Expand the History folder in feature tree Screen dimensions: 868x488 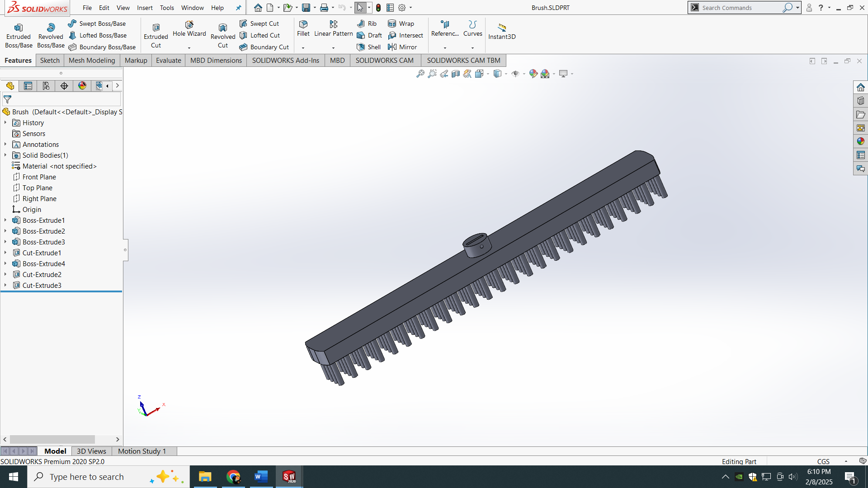tap(5, 123)
